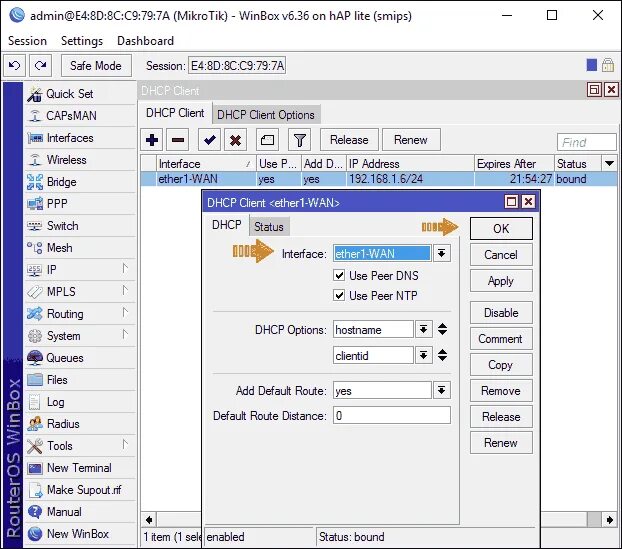Remove entry with minus icon

pyautogui.click(x=178, y=140)
